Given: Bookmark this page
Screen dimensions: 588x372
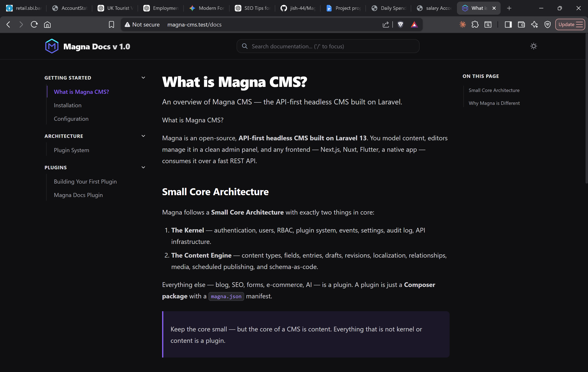Looking at the screenshot, I should [111, 25].
